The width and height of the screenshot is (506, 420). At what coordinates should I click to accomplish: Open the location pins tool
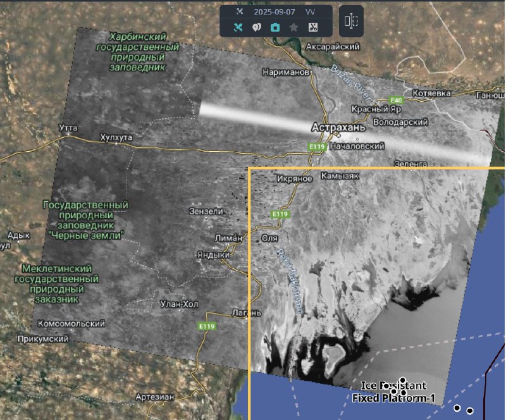click(257, 27)
